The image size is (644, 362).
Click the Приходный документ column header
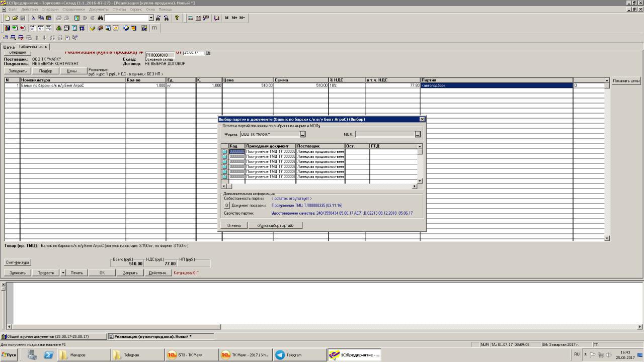[271, 146]
